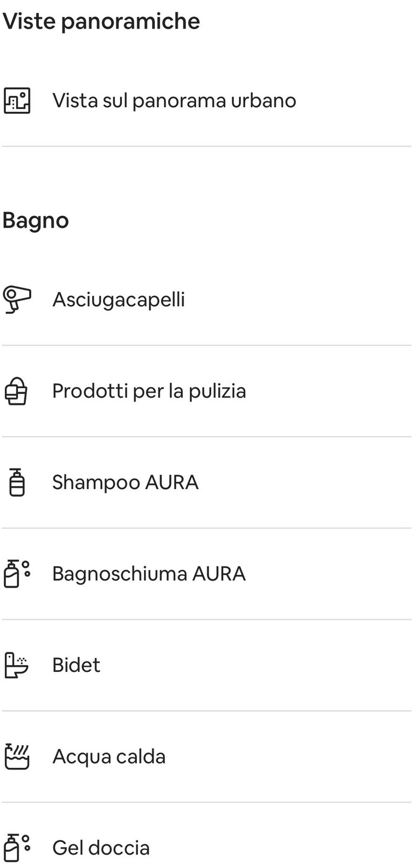Click the cleaning products bucket icon
This screenshot has height=868, width=414.
coord(16,391)
